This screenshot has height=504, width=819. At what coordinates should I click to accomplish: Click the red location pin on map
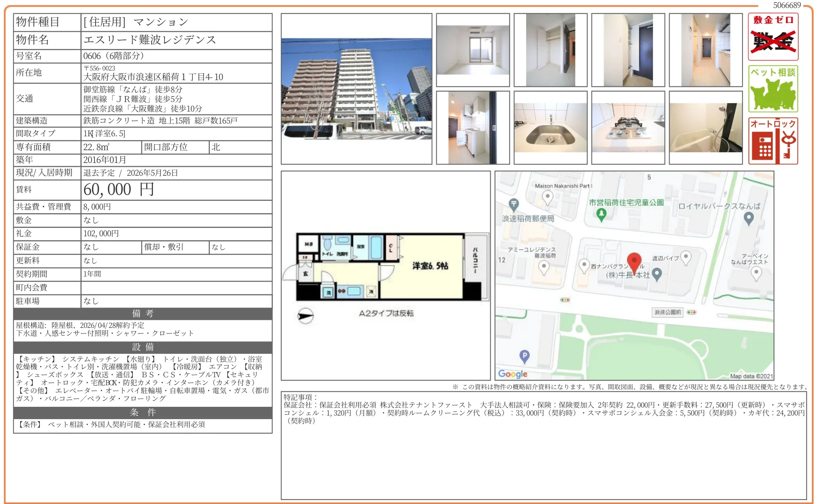pyautogui.click(x=634, y=261)
